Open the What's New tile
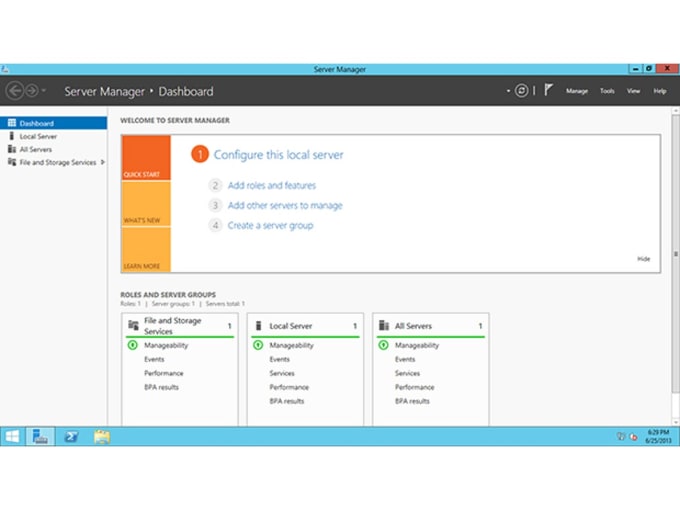Screen dimensions: 680x510 (x=146, y=204)
